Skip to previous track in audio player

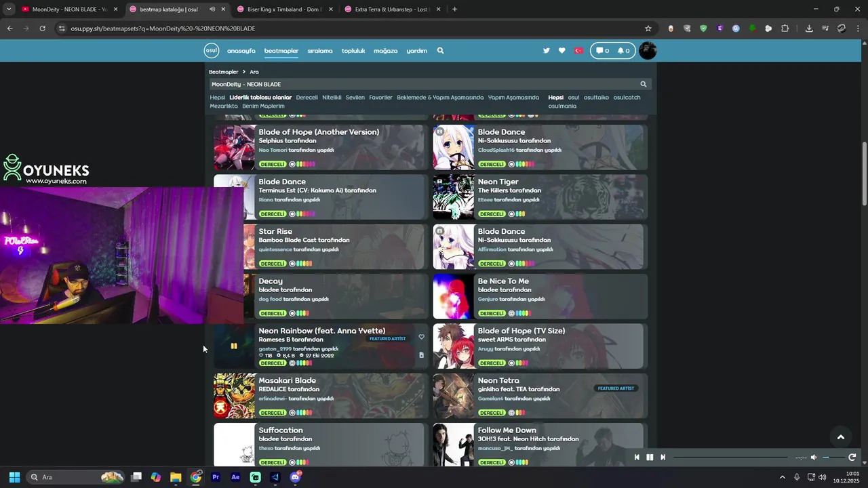[637, 457]
